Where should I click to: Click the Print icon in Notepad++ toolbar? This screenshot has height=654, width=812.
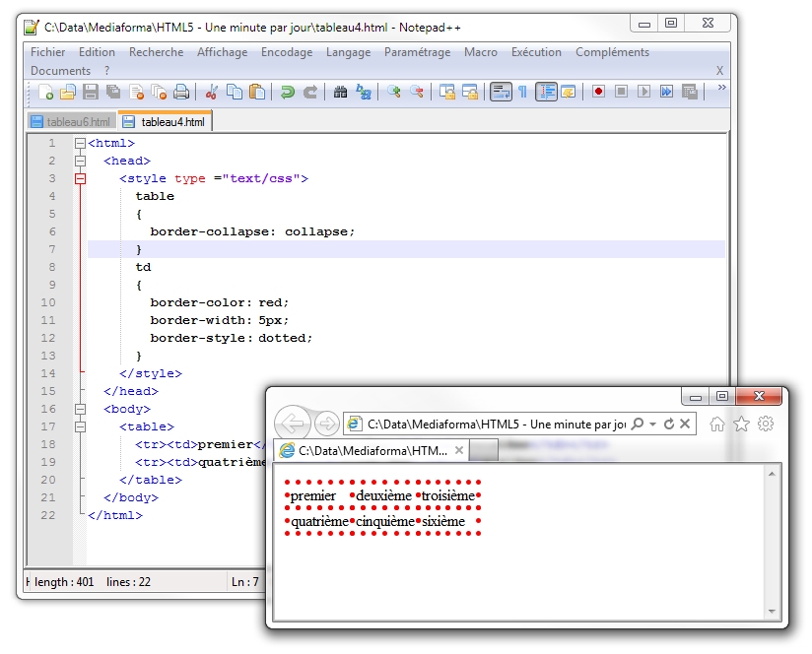(x=181, y=92)
